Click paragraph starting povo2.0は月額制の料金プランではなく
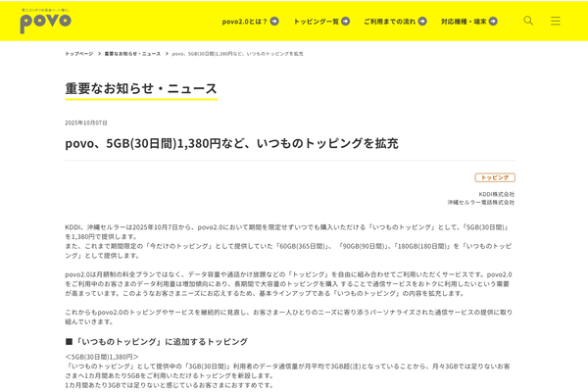The width and height of the screenshot is (588, 392). pyautogui.click(x=289, y=284)
